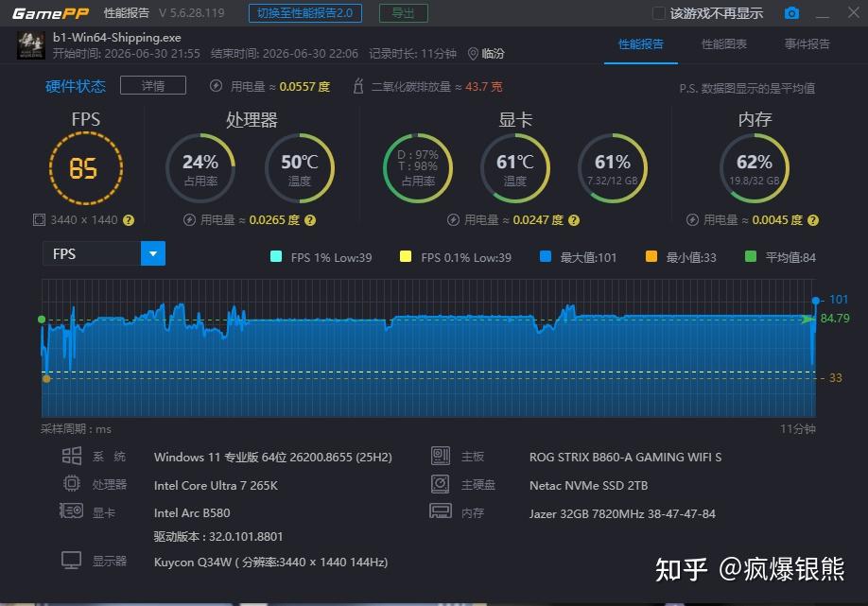Click Netac NVMe SSD 2TB text
This screenshot has height=606, width=868.
coord(588,485)
